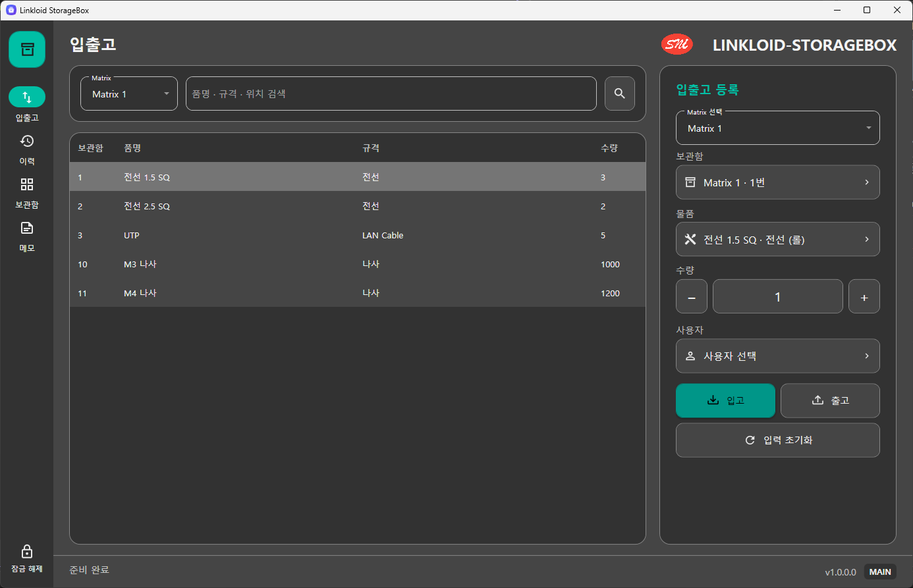Image resolution: width=913 pixels, height=588 pixels.
Task: Click the quantity cell showing 1200
Action: click(x=610, y=293)
